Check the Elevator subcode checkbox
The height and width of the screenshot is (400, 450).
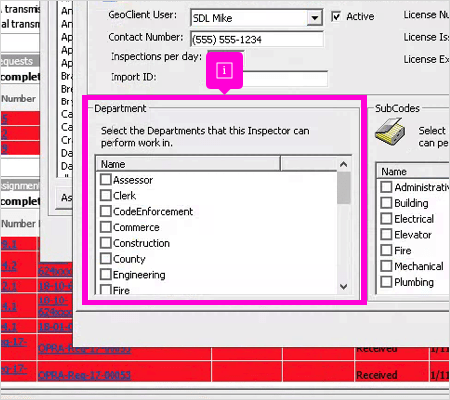coord(386,234)
